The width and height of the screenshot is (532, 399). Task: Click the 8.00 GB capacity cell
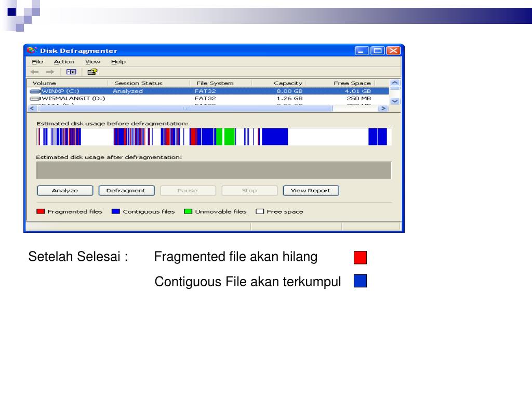point(289,91)
